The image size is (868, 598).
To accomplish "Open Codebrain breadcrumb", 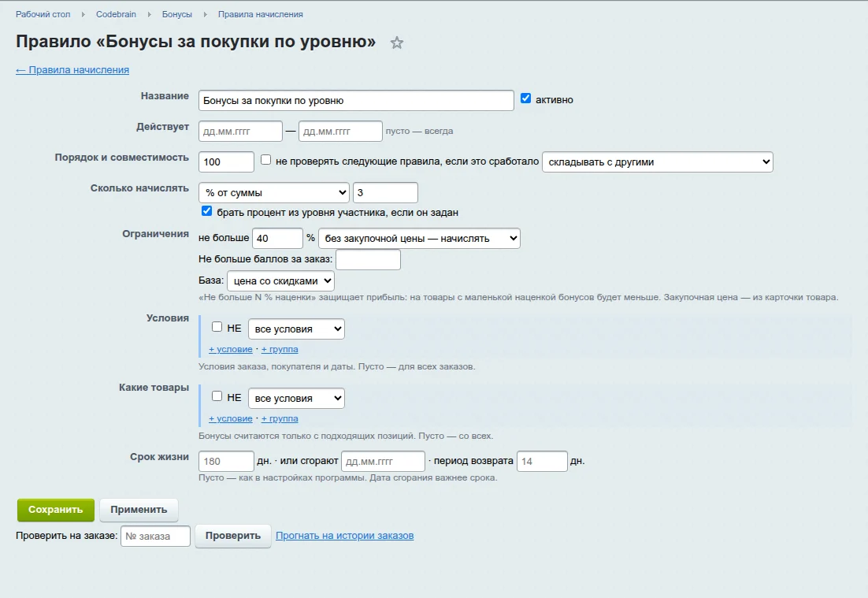I will [x=116, y=14].
